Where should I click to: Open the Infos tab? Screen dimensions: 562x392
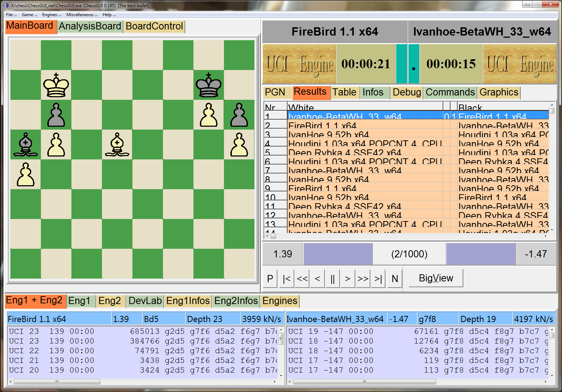pyautogui.click(x=375, y=93)
